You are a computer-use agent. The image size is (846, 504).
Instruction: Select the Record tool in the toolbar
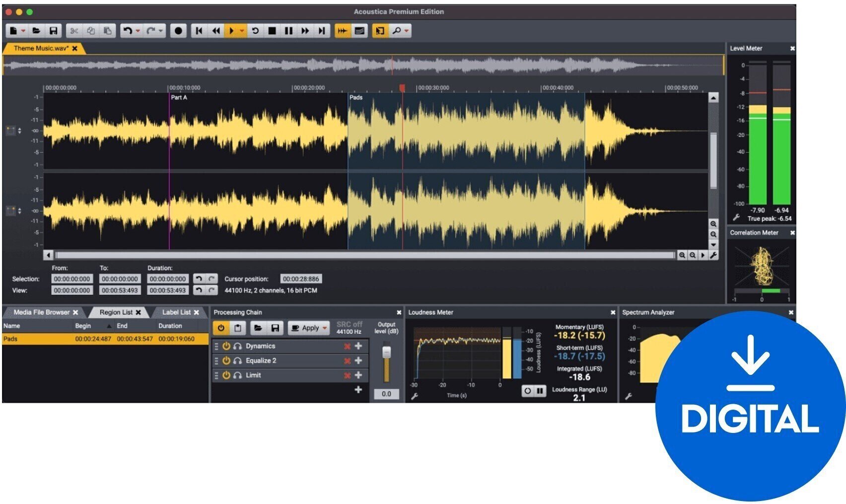[179, 31]
